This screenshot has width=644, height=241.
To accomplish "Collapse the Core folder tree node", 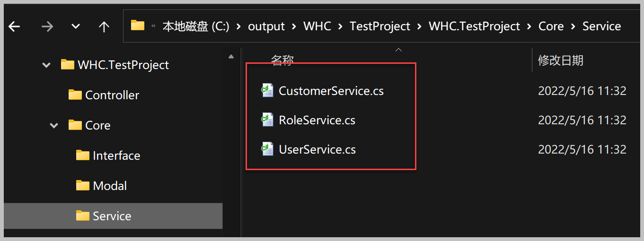I will coord(54,126).
